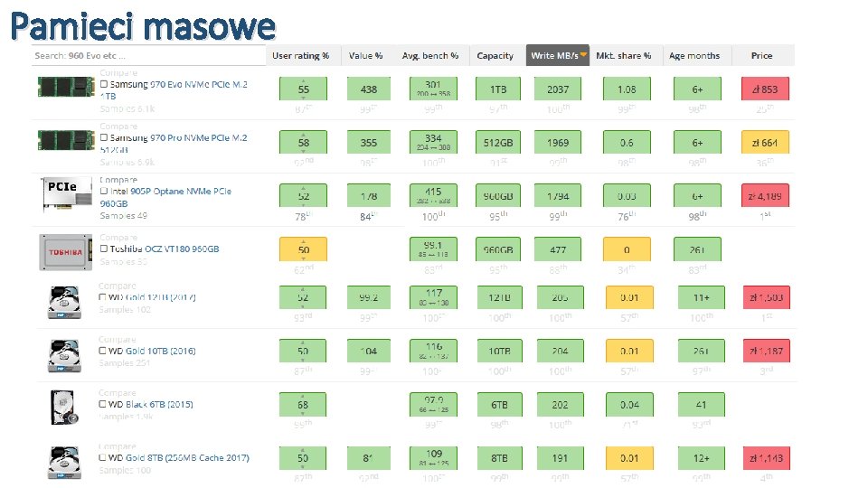Click the age 12+ months cell
The height and width of the screenshot is (488, 868).
(702, 458)
